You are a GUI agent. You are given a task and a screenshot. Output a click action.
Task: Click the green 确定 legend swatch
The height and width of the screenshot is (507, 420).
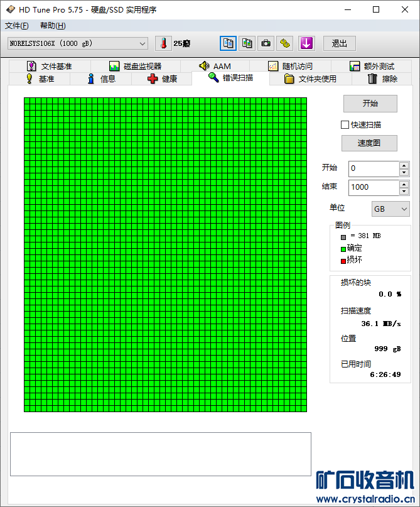coord(343,249)
